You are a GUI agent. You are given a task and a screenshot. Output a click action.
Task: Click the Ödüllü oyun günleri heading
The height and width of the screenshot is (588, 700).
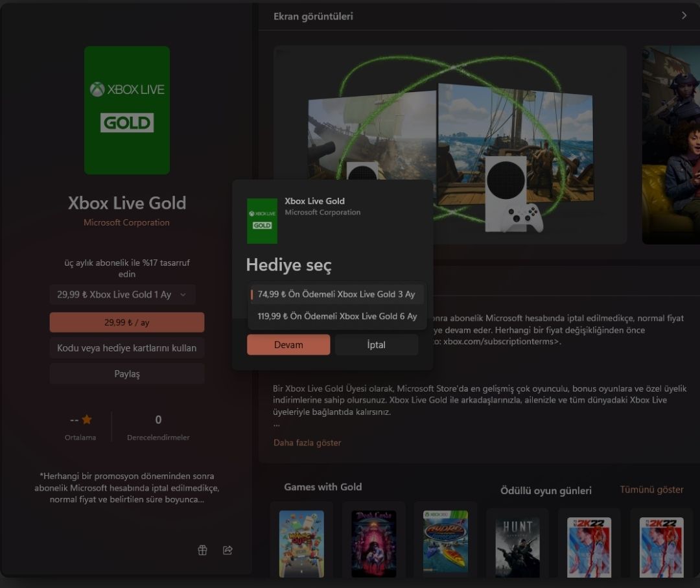coord(546,491)
